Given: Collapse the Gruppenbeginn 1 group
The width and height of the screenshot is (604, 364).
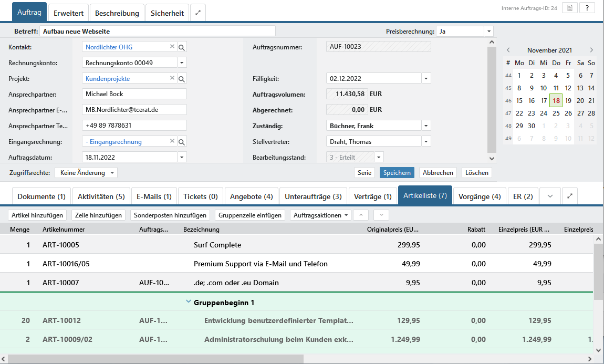Looking at the screenshot, I should click(188, 302).
